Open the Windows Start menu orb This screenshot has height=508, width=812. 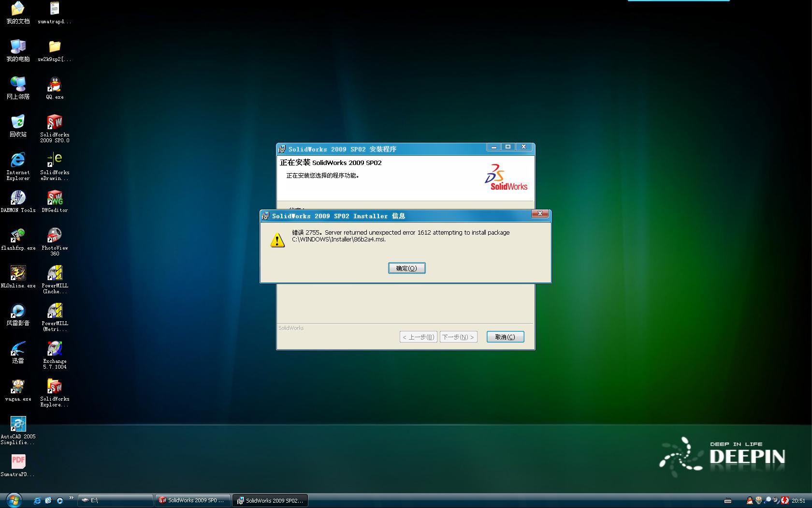(13, 500)
